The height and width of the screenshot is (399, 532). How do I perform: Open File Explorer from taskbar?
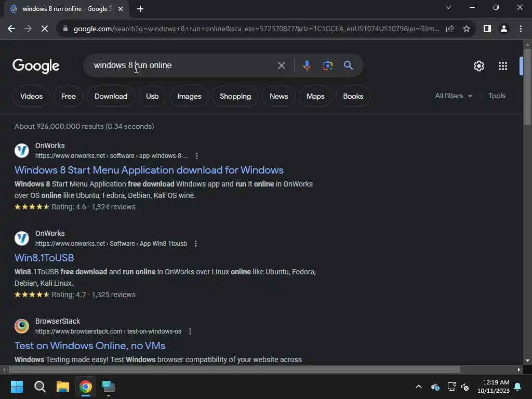point(63,387)
